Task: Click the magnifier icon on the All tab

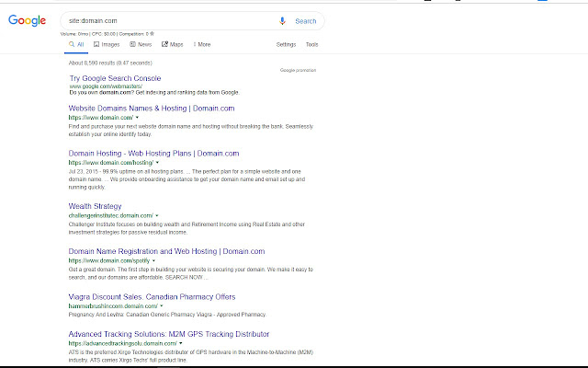Action: point(72,44)
